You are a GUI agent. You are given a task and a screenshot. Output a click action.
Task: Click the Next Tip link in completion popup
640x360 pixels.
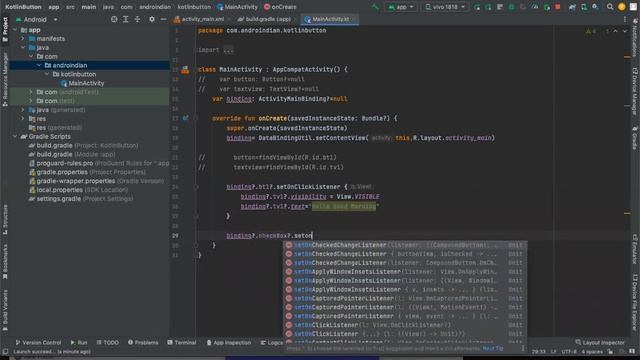point(493,349)
